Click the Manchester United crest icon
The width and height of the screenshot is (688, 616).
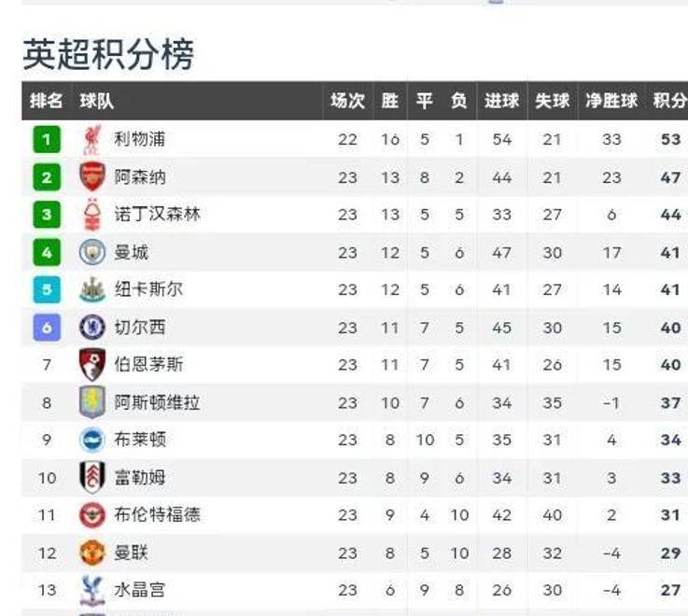tap(92, 553)
